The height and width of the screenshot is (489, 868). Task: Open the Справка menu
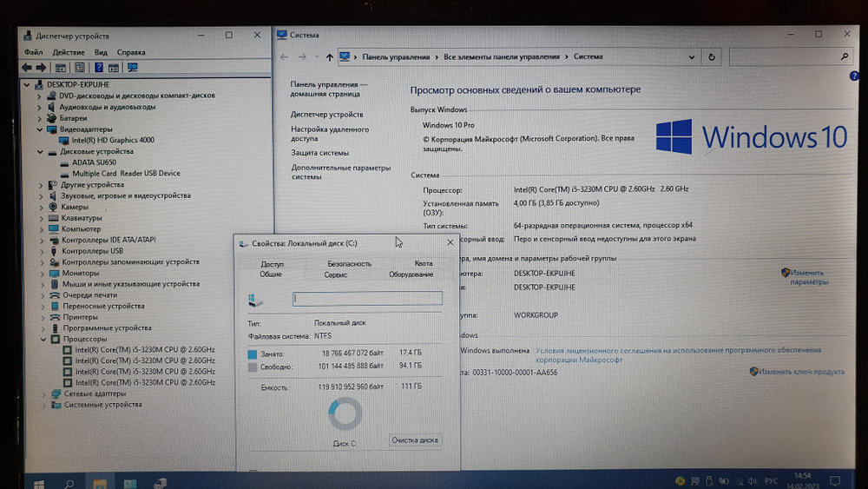tap(131, 52)
